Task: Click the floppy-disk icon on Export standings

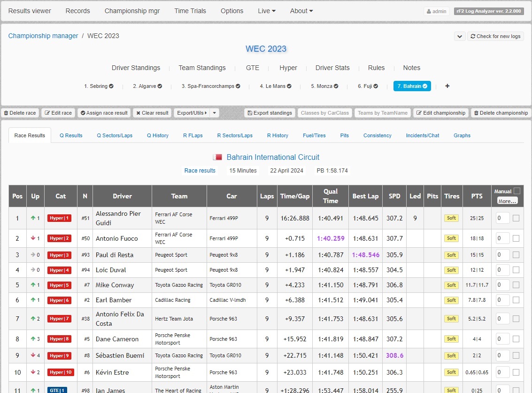Action: tap(250, 113)
